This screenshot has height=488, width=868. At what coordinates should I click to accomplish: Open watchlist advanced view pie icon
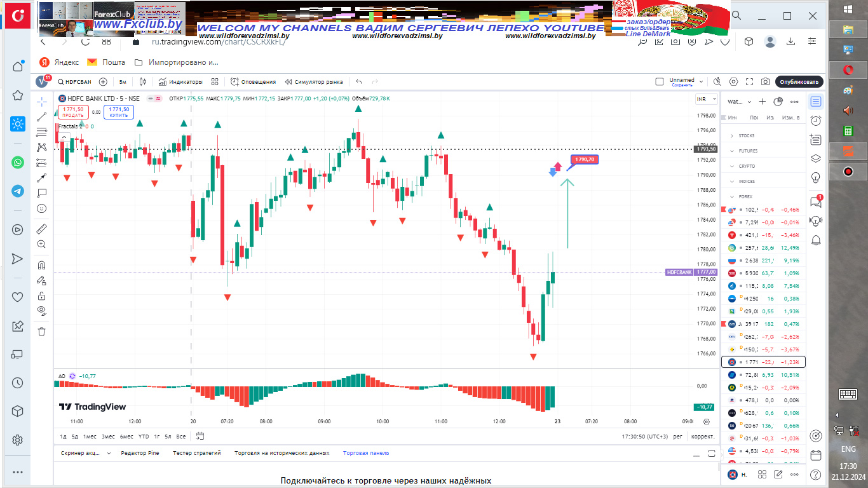(x=778, y=102)
